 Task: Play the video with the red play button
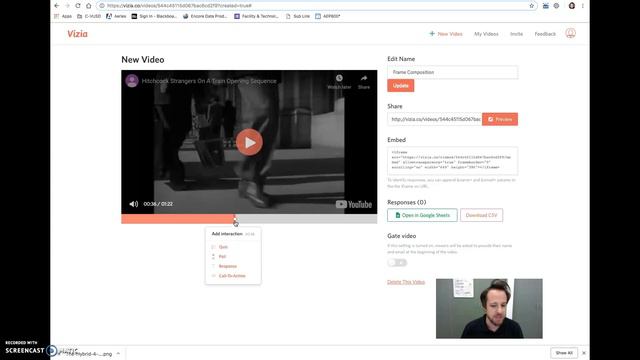click(249, 142)
